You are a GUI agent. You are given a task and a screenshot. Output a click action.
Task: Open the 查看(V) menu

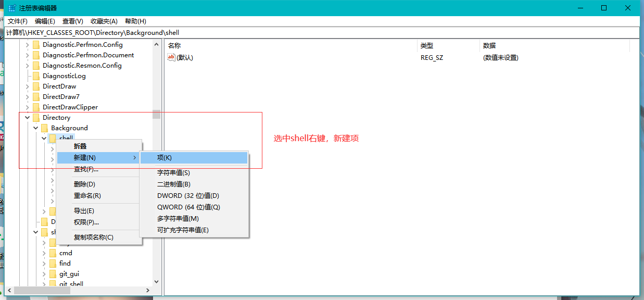coord(73,21)
